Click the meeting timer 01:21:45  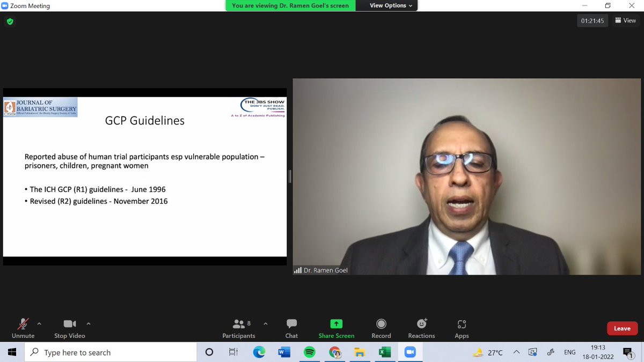592,21
